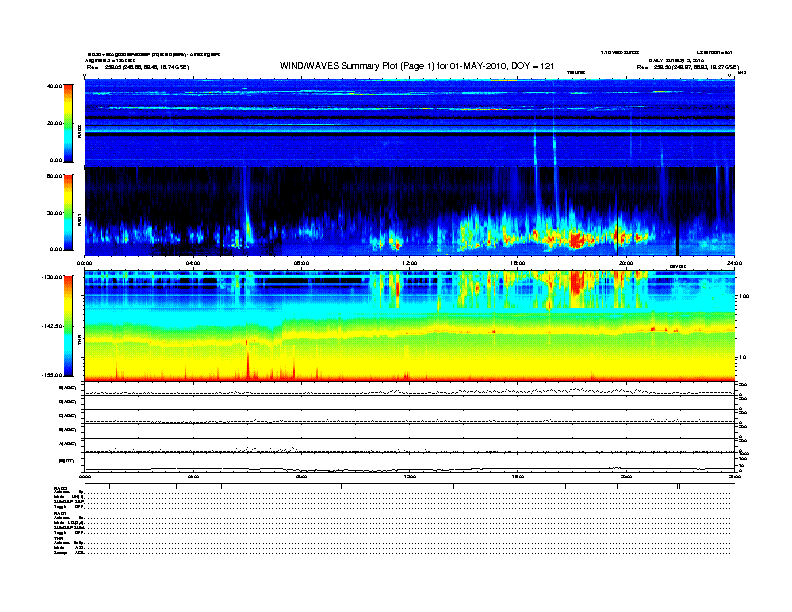This screenshot has width=792, height=612.
Task: Click the WIND/WAVES Summary Plot title
Action: (417, 66)
